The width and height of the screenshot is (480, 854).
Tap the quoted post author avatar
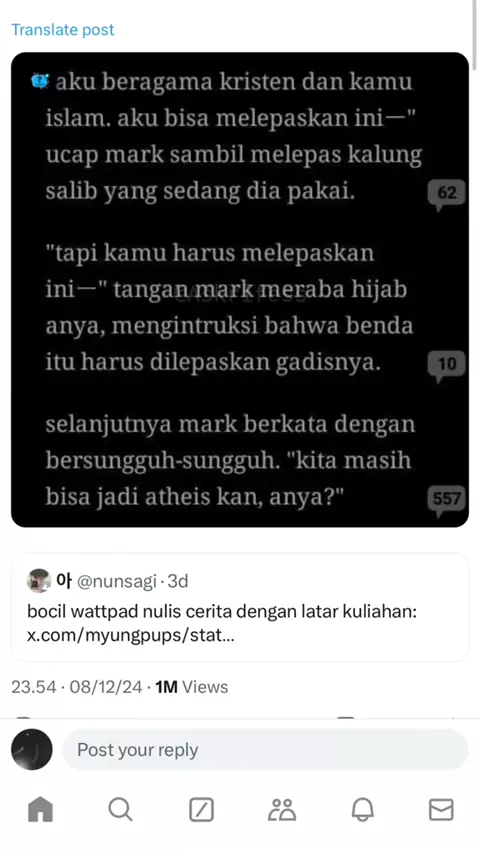coord(39,581)
